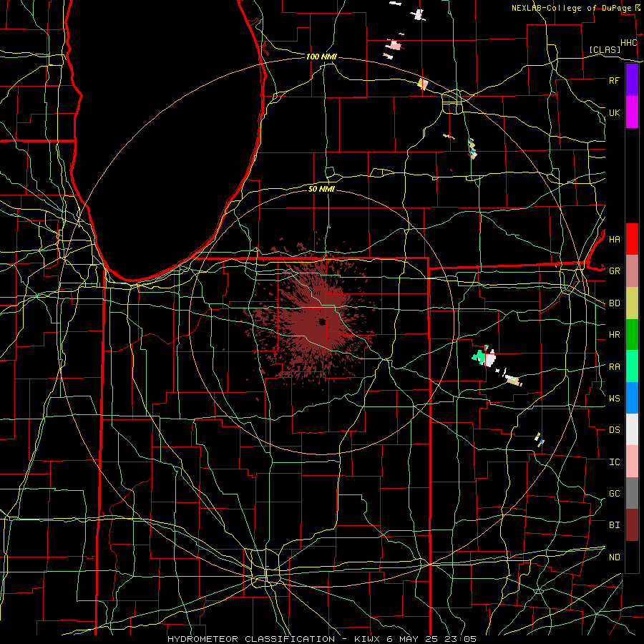Click the brown BI biological swatch
Image resolution: width=644 pixels, height=644 pixels.
click(632, 525)
